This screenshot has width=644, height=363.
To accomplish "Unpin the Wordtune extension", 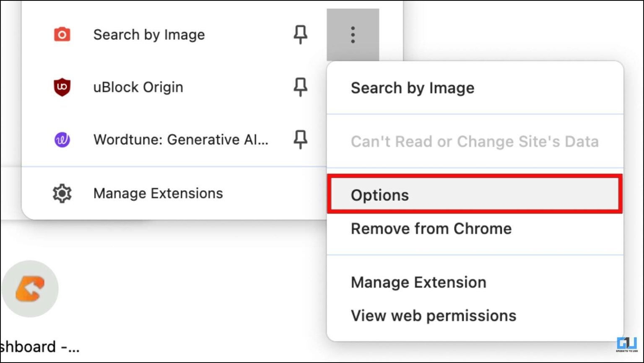I will point(300,140).
